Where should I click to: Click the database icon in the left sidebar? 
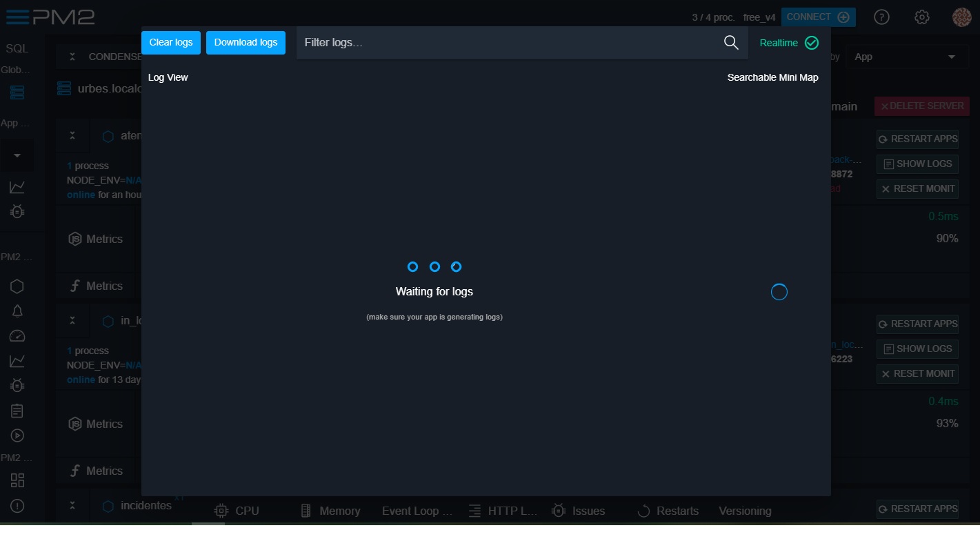coord(17,92)
